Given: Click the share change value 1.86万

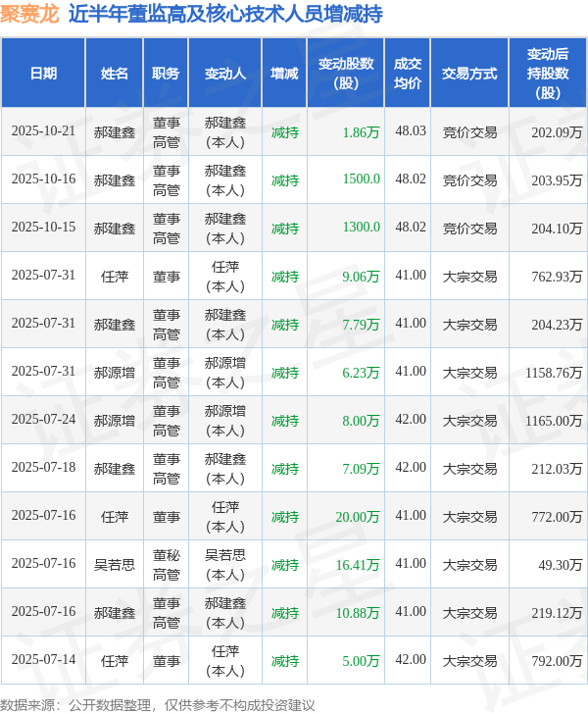Looking at the screenshot, I should click(361, 132).
